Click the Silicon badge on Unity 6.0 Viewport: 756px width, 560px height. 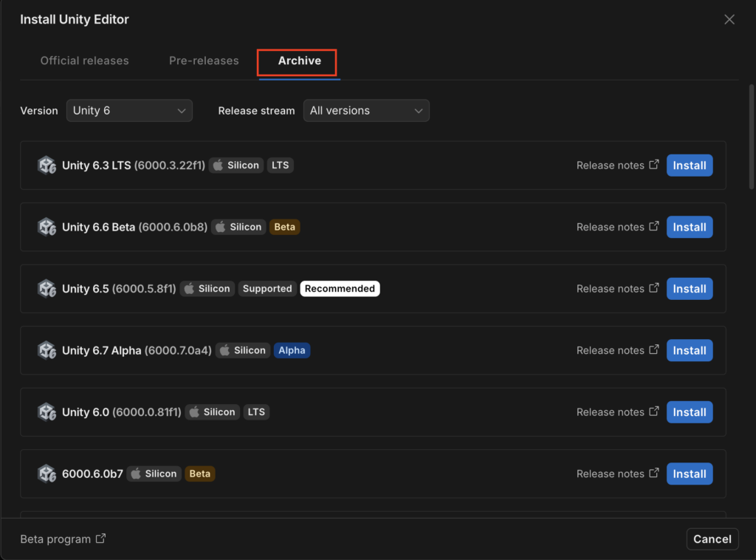(x=212, y=412)
